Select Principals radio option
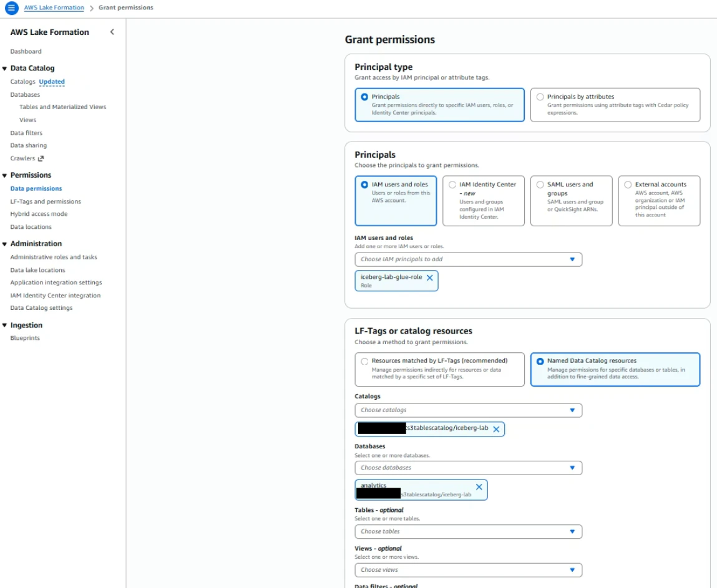 coord(439,105)
